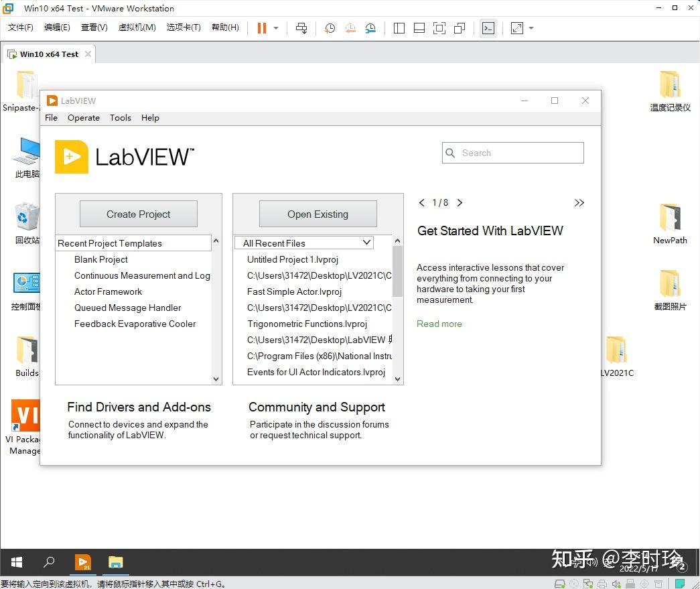
Task: Click the hard disk status icon in VMware statusbar
Action: (x=559, y=583)
